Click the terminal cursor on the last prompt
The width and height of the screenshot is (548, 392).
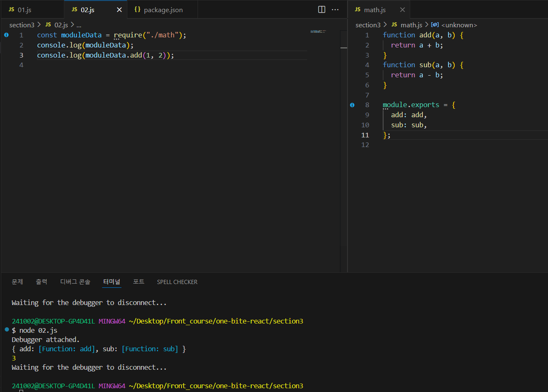coord(21,391)
